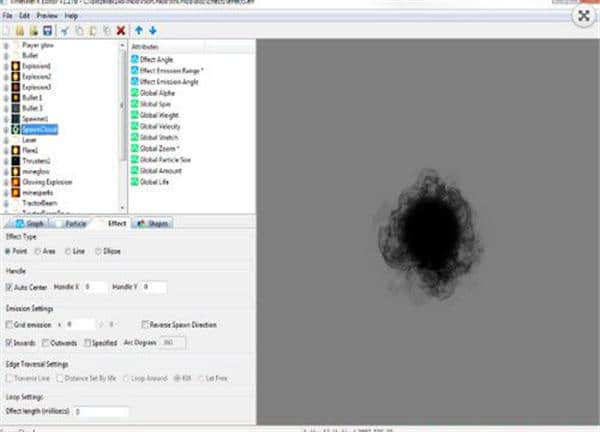Enable Reverse Spawn Direction checkbox
600x432 pixels.
pos(144,324)
